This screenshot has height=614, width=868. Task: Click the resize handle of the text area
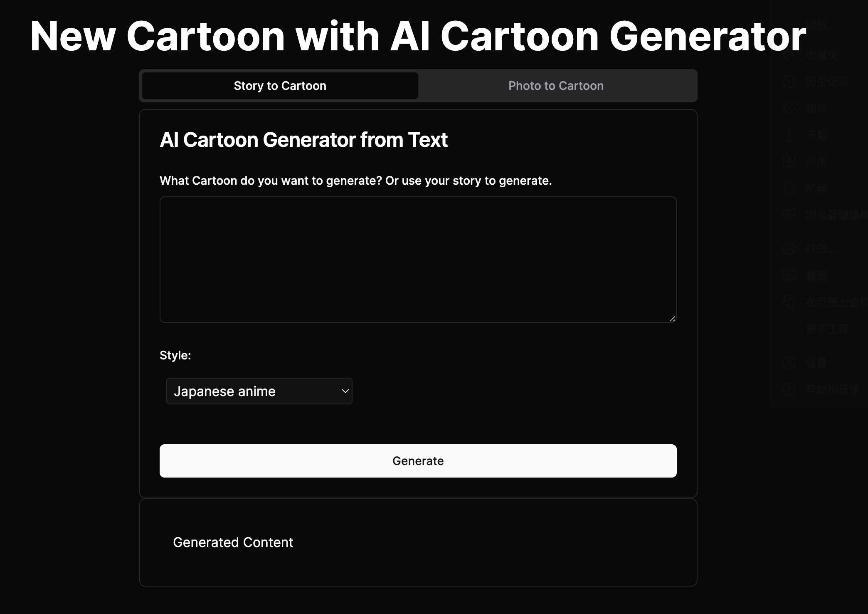pyautogui.click(x=672, y=319)
